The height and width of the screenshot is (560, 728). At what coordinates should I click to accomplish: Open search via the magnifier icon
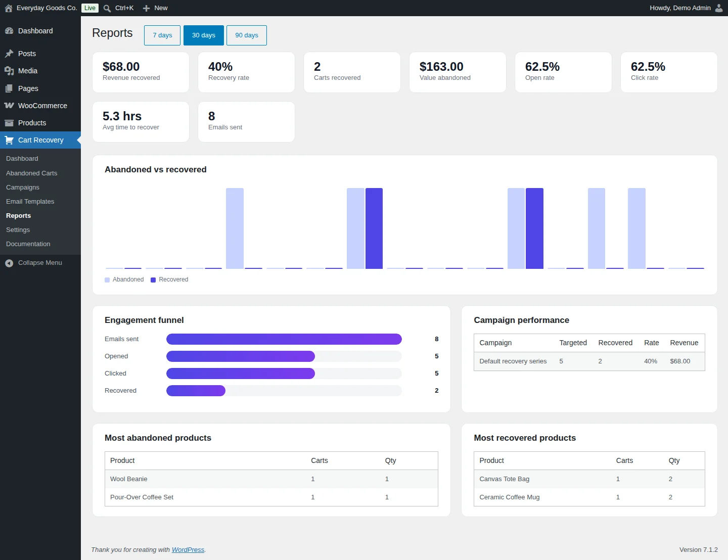pos(107,8)
